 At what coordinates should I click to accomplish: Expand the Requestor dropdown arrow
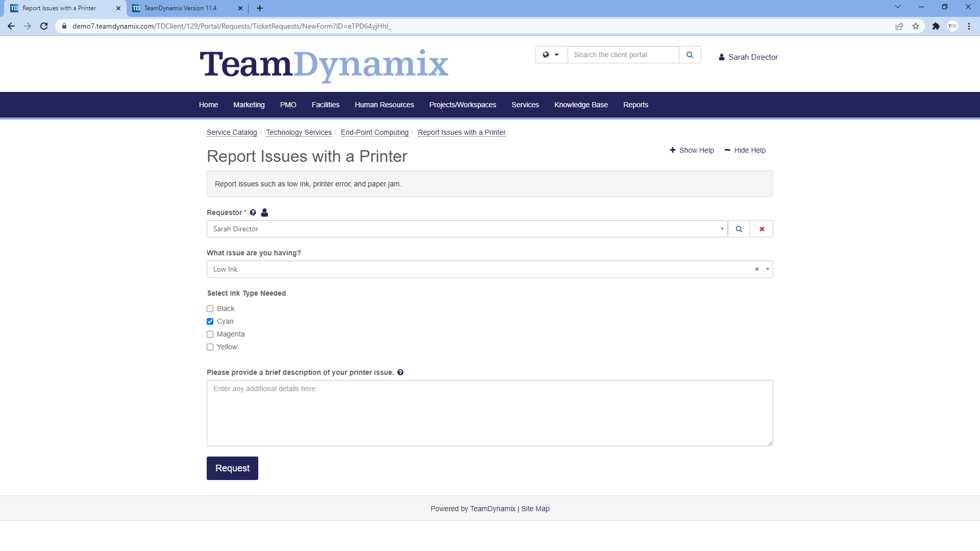(x=722, y=229)
